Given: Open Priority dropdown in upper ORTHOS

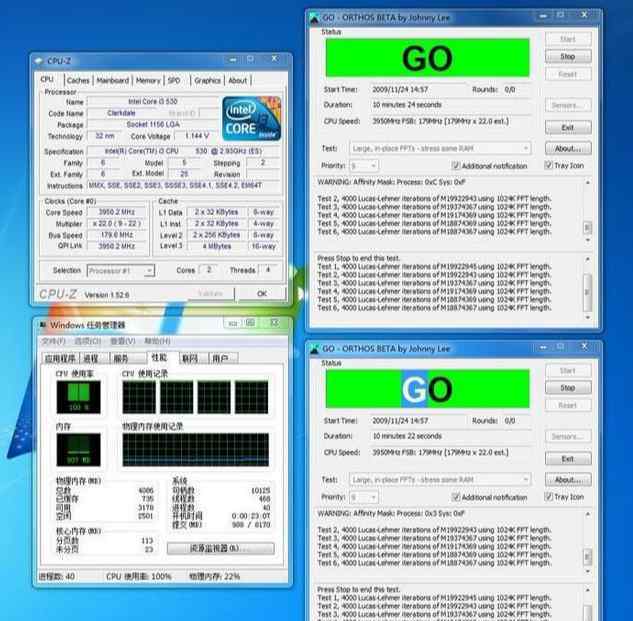Looking at the screenshot, I should click(x=363, y=166).
